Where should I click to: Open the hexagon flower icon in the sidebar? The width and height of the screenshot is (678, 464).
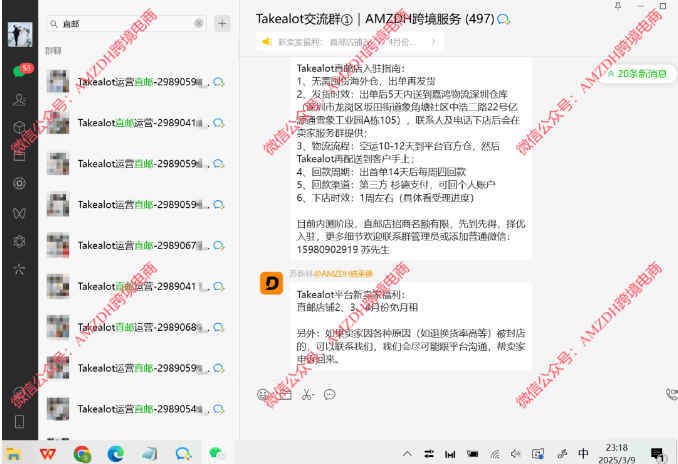19,241
